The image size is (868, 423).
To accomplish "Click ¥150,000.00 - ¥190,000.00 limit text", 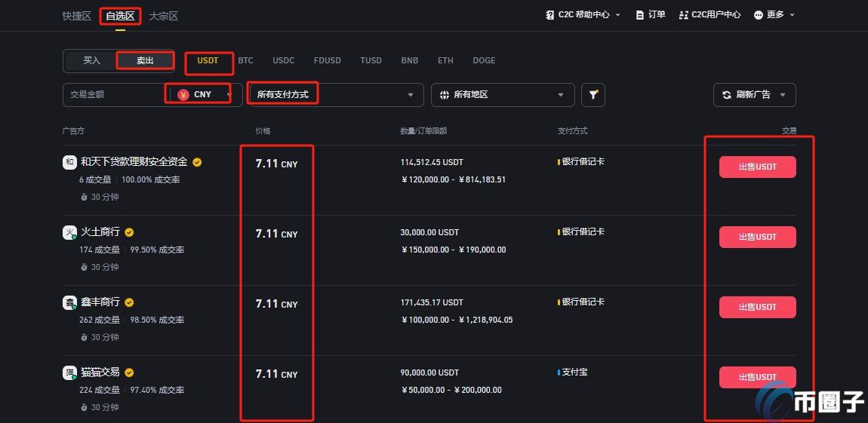I will [x=454, y=250].
